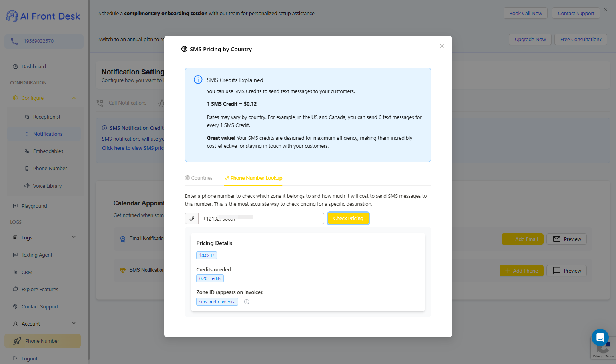616x364 pixels.
Task: Click the Embeddables icon in sidebar
Action: [27, 151]
